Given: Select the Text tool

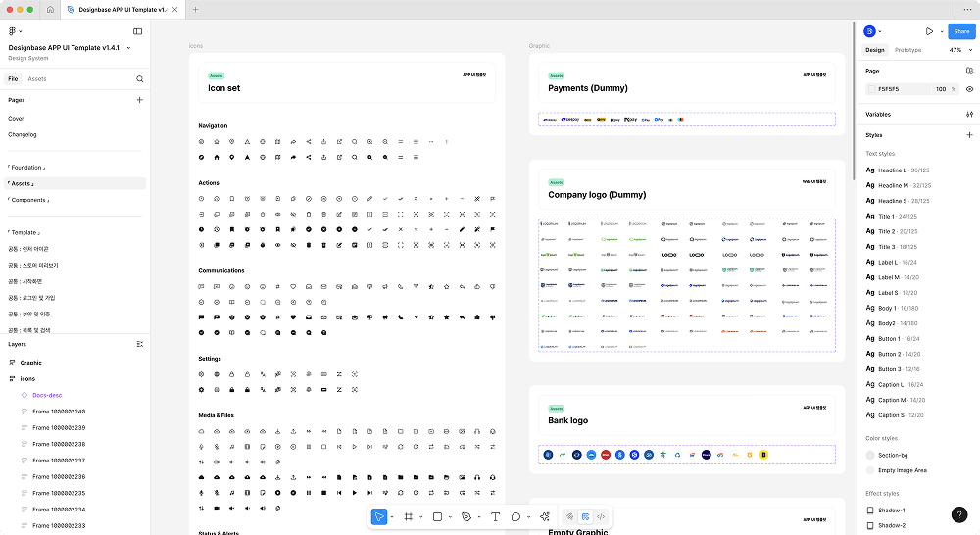Looking at the screenshot, I should pyautogui.click(x=495, y=516).
